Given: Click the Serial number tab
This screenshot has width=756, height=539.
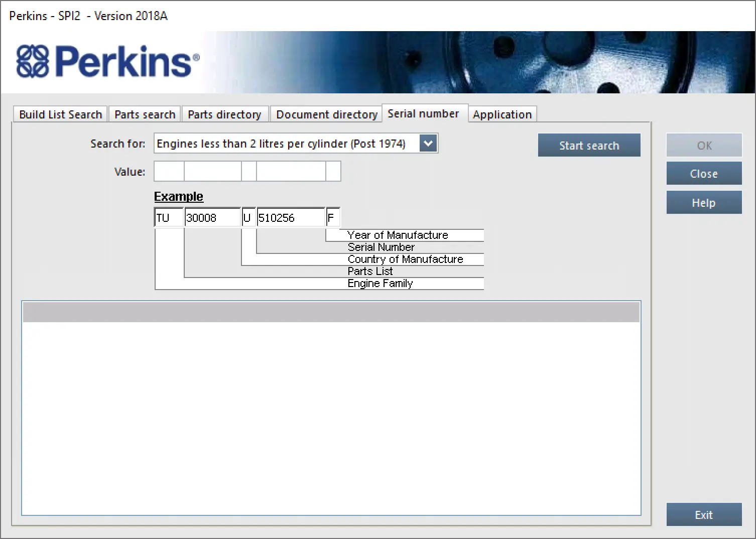Looking at the screenshot, I should (423, 114).
